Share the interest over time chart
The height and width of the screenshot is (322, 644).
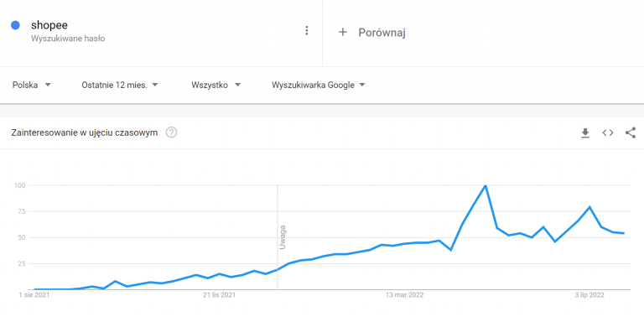click(631, 132)
